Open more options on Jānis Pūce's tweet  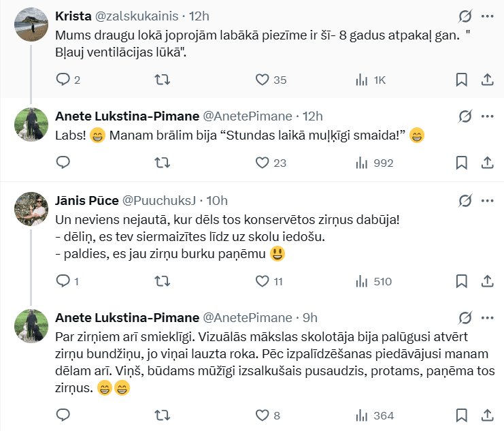coord(487,200)
